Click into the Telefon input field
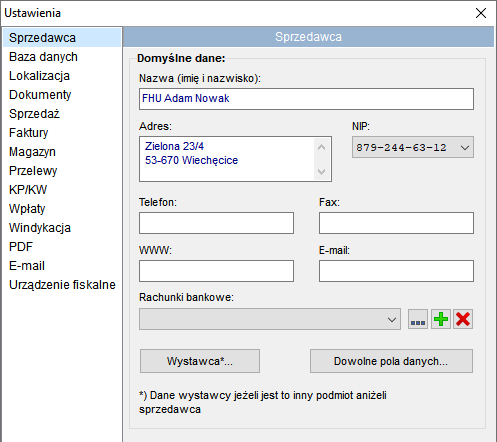This screenshot has height=442, width=497. [216, 223]
